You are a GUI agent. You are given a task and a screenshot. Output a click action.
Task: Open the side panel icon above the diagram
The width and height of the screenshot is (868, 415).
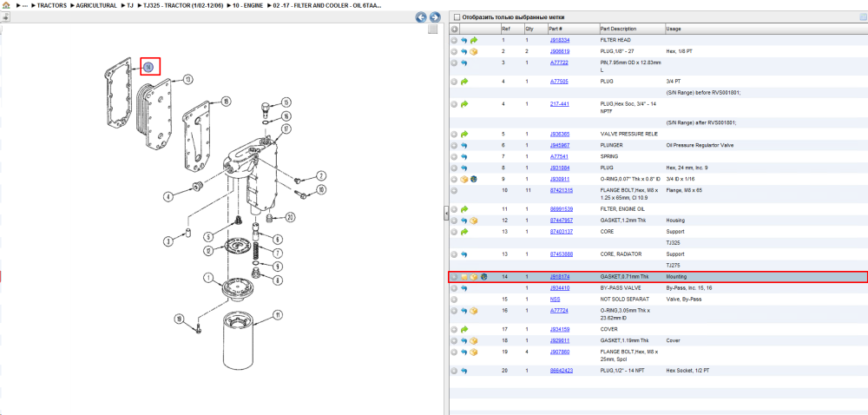(x=5, y=17)
